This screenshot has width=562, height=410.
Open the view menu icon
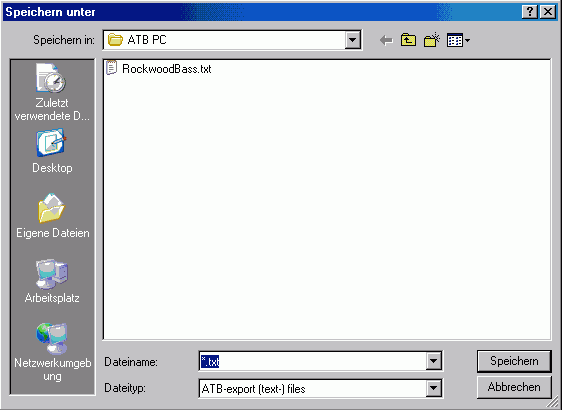tap(458, 40)
